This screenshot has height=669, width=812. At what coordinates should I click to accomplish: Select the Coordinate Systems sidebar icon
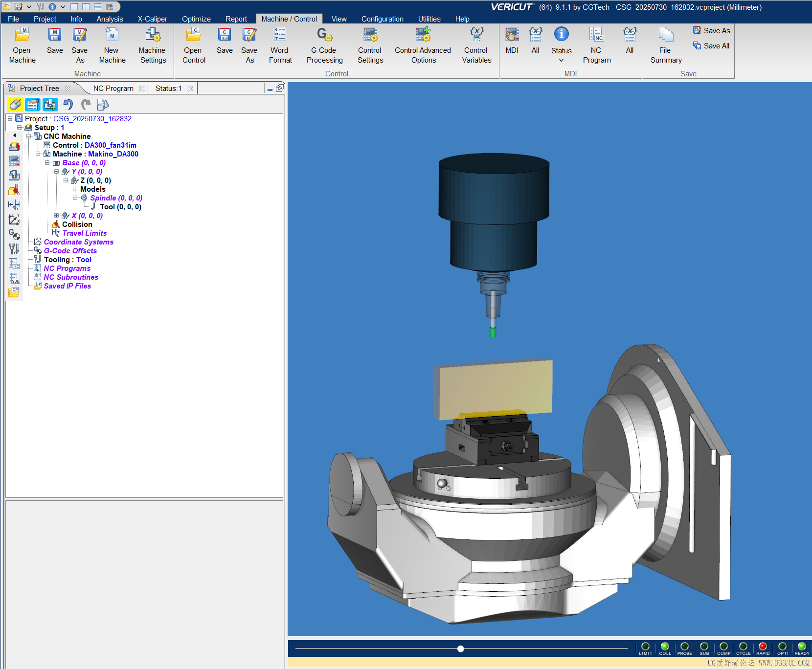14,220
